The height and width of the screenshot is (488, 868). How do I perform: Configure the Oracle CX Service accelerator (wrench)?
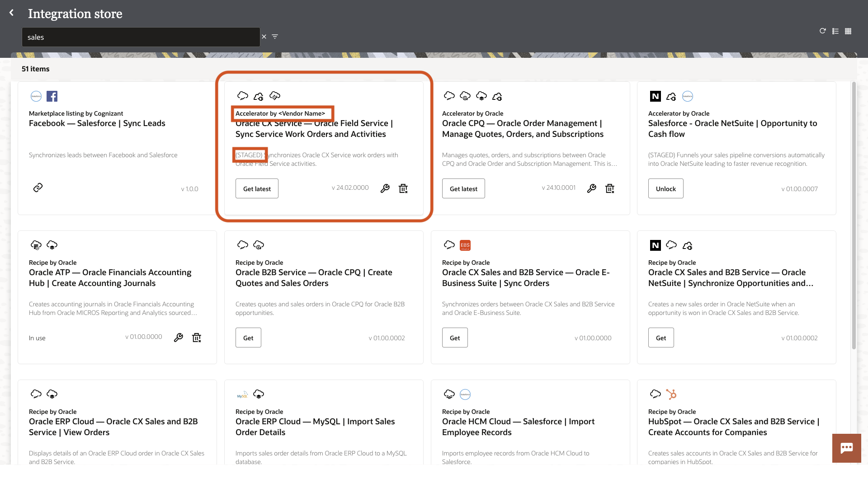[385, 188]
